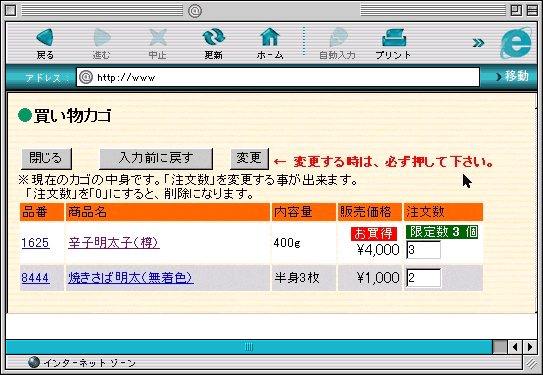
Task: Click the 進む forward arrow icon
Action: (x=102, y=37)
